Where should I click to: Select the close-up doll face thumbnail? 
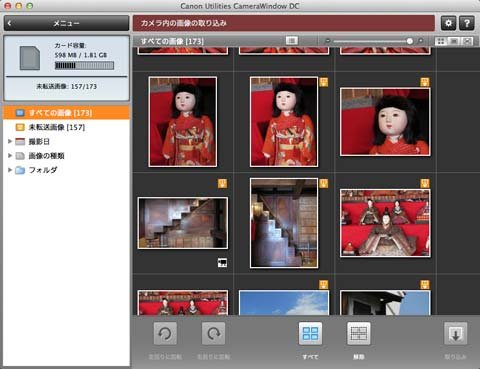point(385,122)
